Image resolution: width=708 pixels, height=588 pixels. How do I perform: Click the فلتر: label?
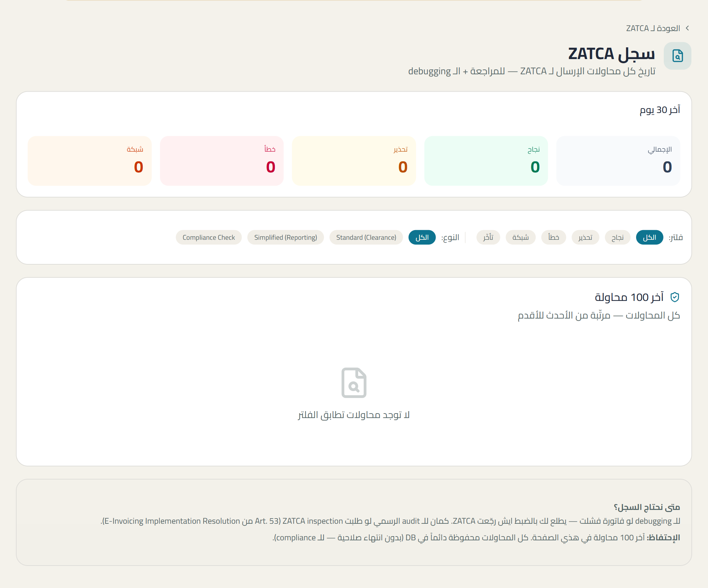pos(676,237)
